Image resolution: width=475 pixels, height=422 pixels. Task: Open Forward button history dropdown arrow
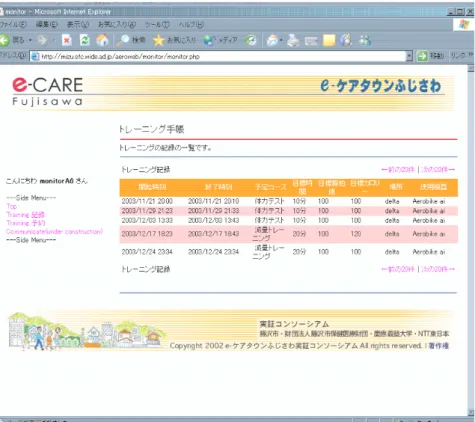53,41
